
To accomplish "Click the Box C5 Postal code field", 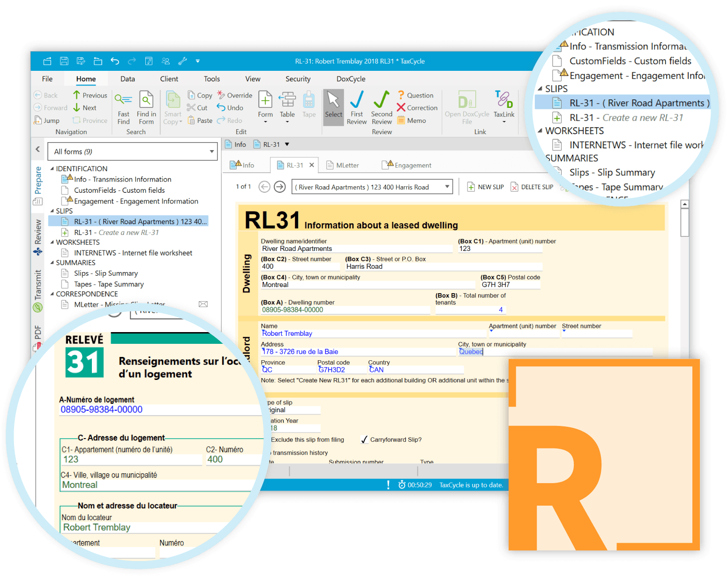I will point(511,285).
